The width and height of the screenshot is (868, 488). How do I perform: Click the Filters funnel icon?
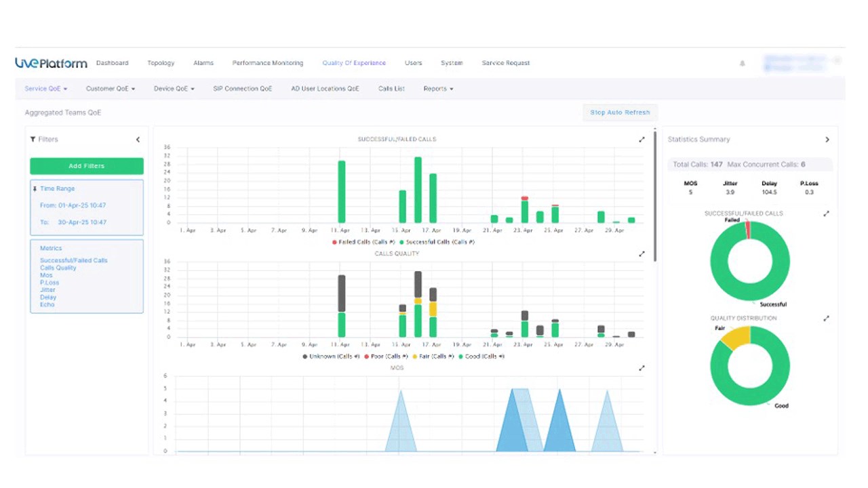pos(33,139)
